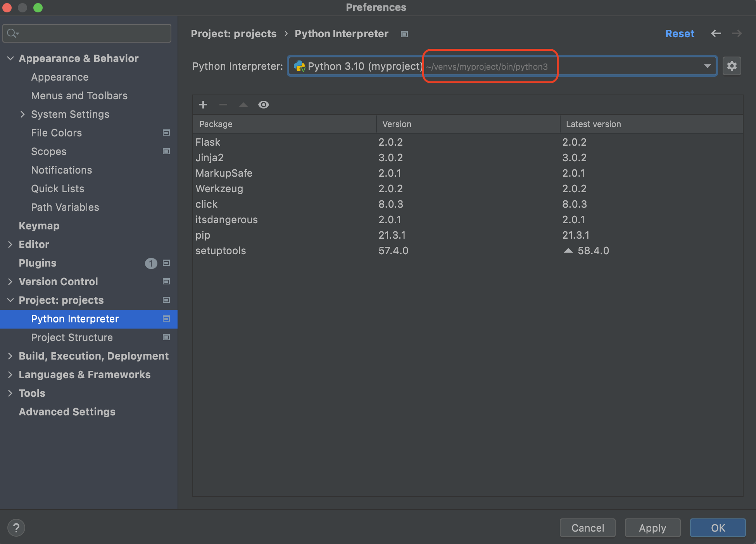Collapse the Appearance & Behavior section
The width and height of the screenshot is (756, 544).
[10, 59]
